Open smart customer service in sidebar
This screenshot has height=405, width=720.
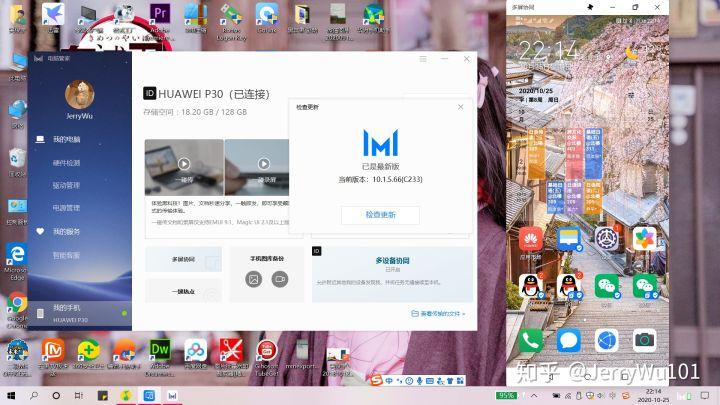tap(66, 255)
